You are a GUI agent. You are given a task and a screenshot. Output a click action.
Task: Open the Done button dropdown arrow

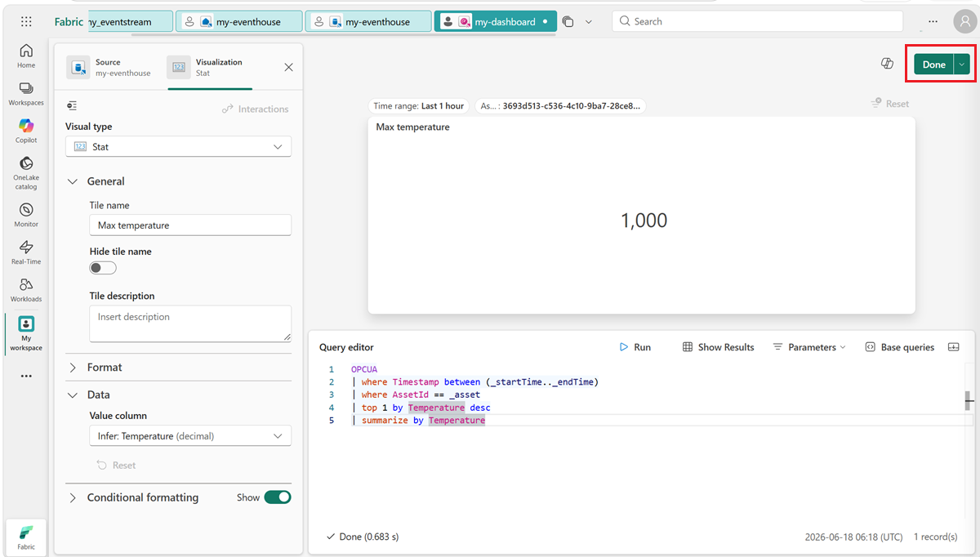(962, 65)
